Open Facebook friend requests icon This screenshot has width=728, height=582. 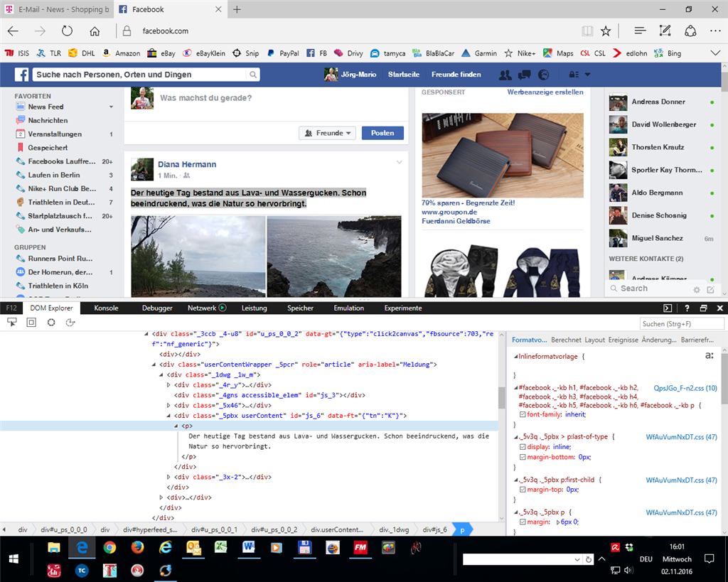pyautogui.click(x=505, y=75)
